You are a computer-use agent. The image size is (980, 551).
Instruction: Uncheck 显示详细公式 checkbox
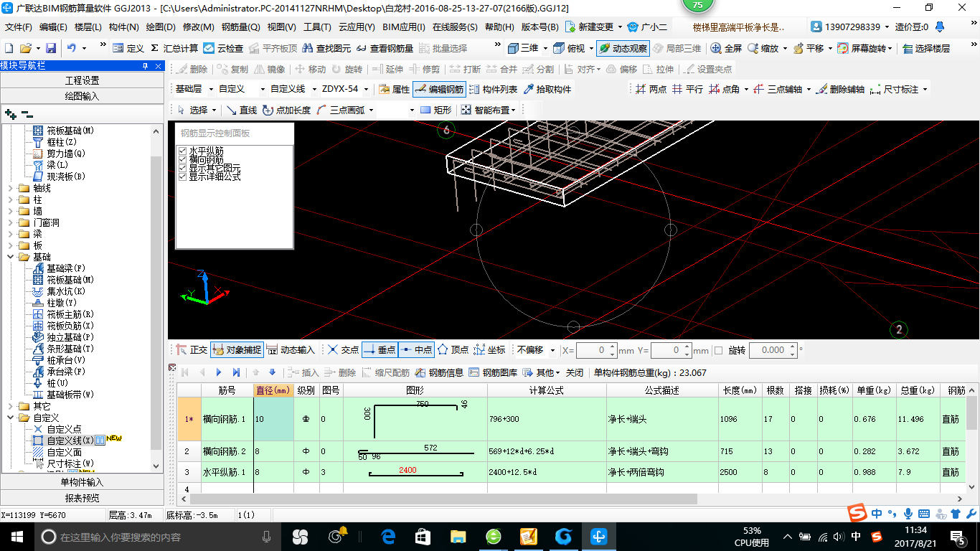(x=182, y=176)
